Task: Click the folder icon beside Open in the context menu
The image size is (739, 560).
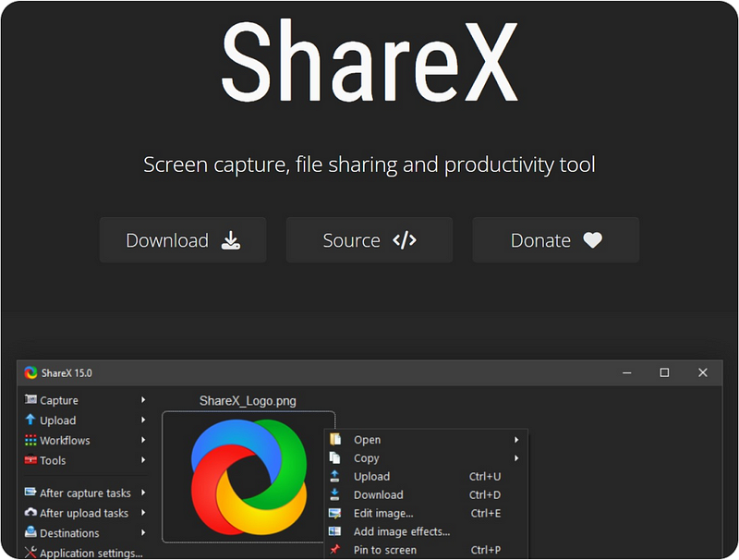Action: tap(335, 439)
